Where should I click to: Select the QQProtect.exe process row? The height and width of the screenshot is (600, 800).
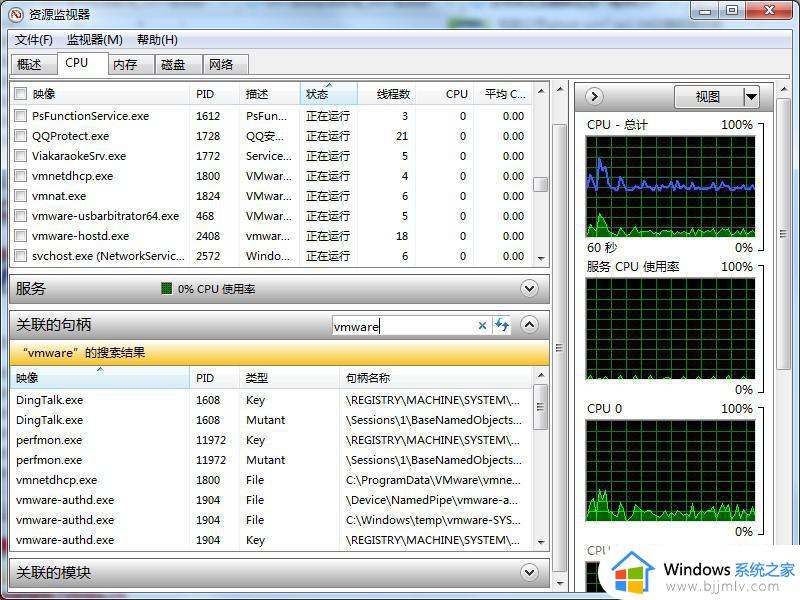[x=271, y=136]
